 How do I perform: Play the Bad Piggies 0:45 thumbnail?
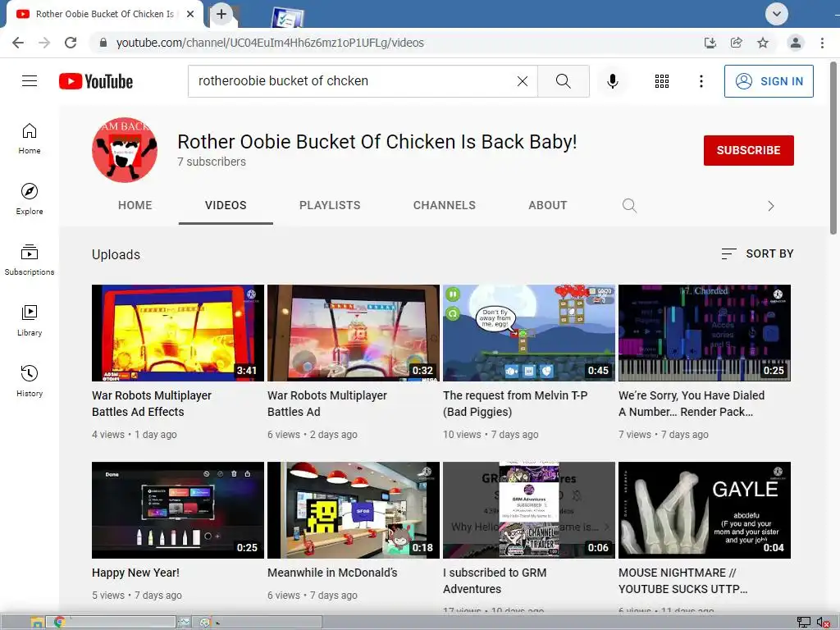pyautogui.click(x=529, y=333)
